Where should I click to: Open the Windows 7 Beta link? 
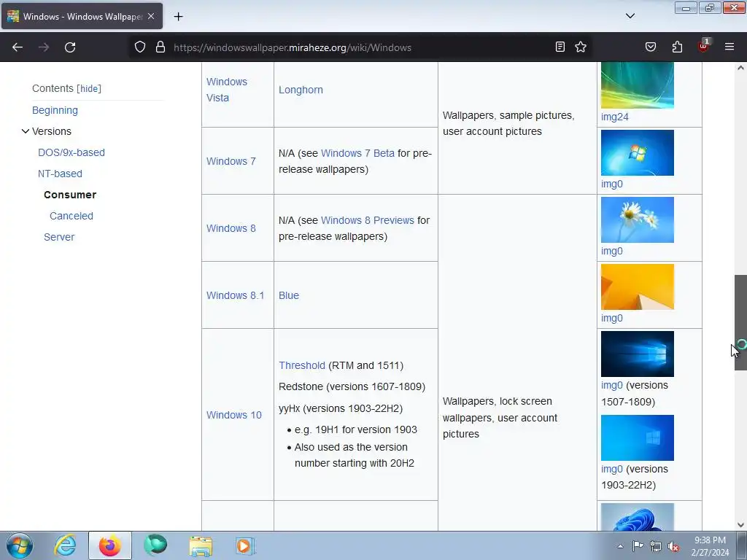coord(357,153)
